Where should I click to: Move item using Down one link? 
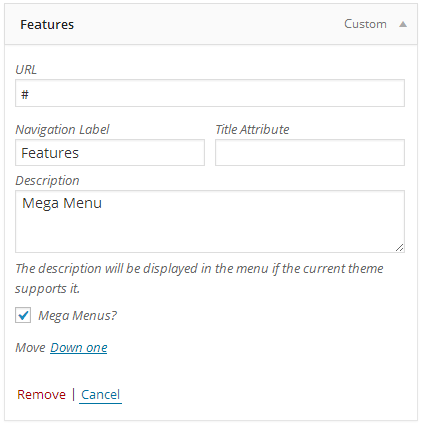(x=79, y=348)
